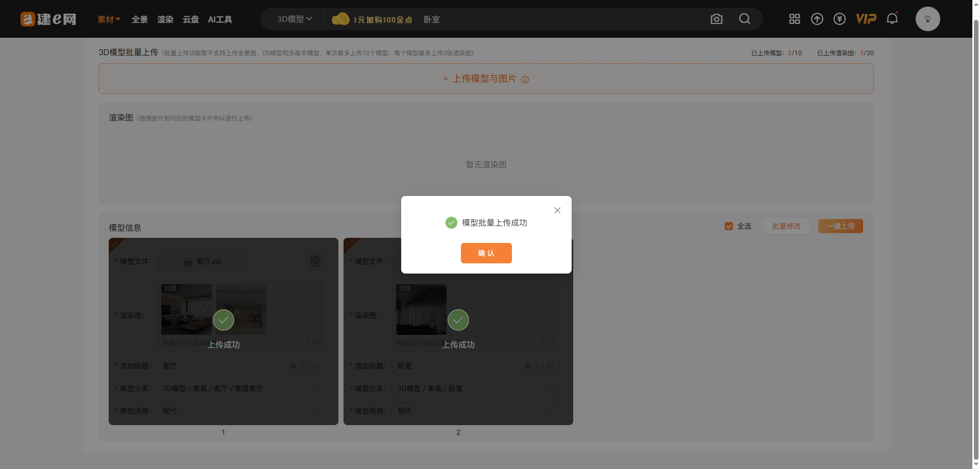Viewport: 980px width, 469px height.
Task: Click the info icon beside 上传模型与图片
Action: [x=525, y=80]
